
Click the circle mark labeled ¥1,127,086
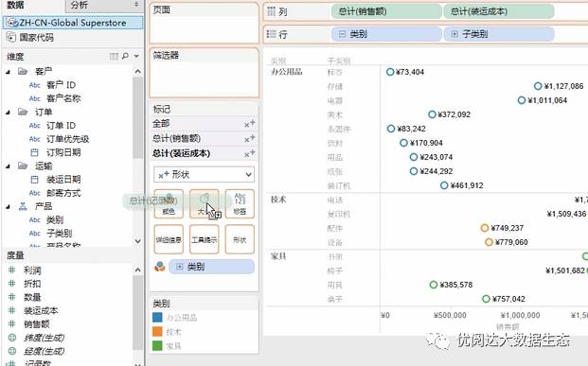pyautogui.click(x=538, y=86)
